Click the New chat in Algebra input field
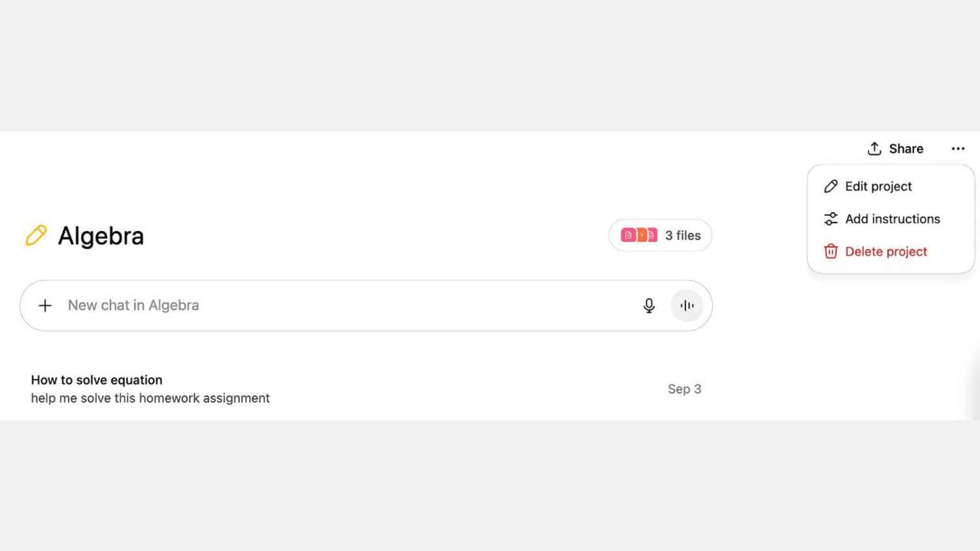This screenshot has width=980, height=551. (261, 305)
